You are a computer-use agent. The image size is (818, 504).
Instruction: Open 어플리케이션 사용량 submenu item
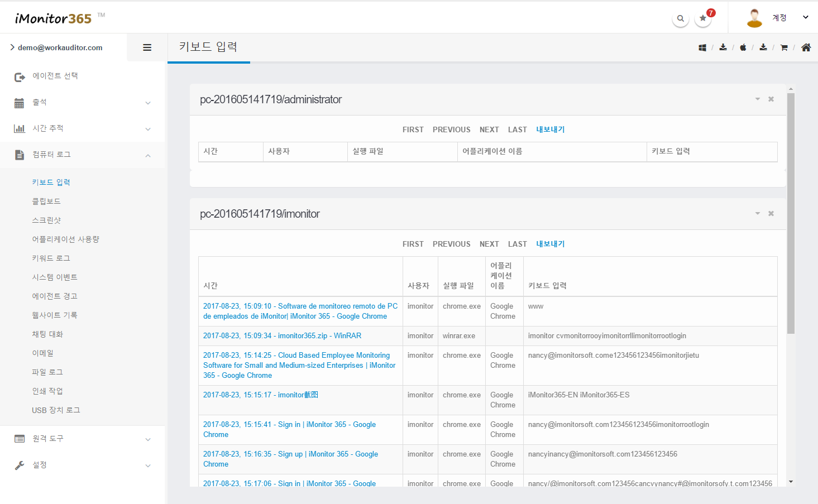66,239
